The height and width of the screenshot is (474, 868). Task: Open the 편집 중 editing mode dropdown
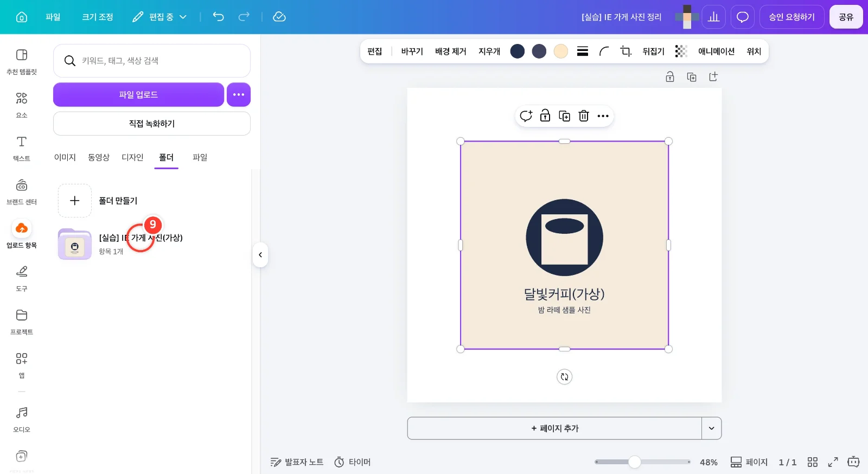click(159, 17)
